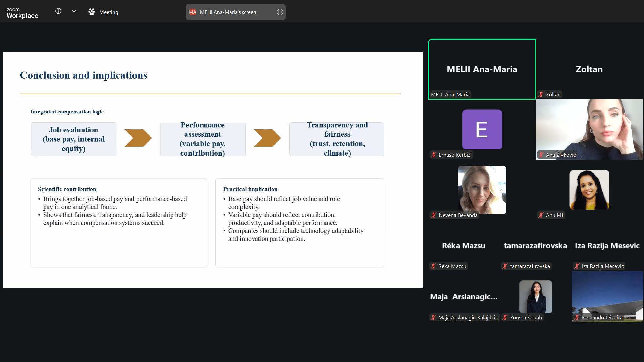Image resolution: width=644 pixels, height=362 pixels.
Task: Click the Iza Razija Mesevic name label
Action: pos(602,266)
